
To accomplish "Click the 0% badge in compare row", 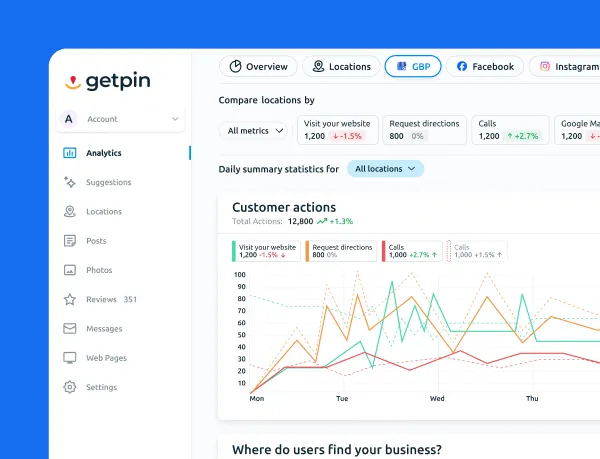I will (x=417, y=136).
